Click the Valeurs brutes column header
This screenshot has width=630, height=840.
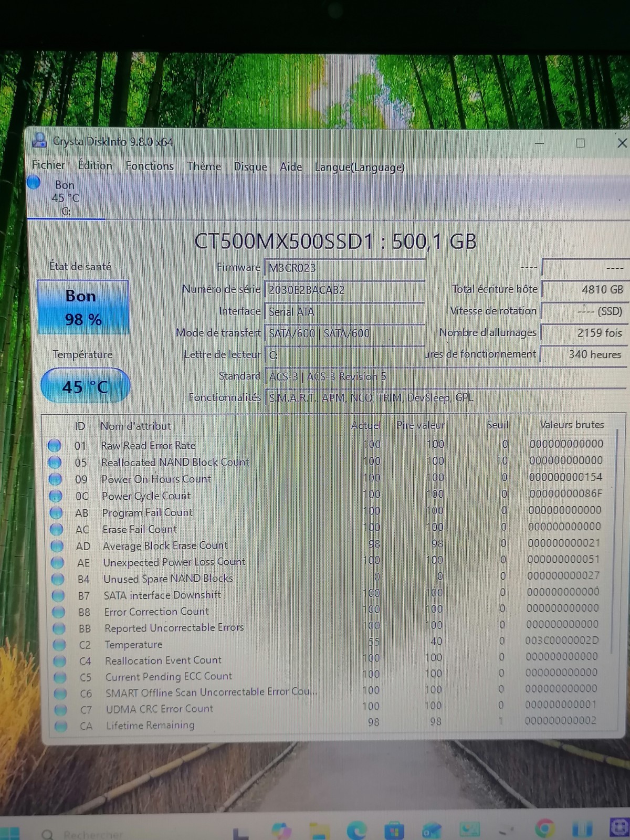coord(572,424)
